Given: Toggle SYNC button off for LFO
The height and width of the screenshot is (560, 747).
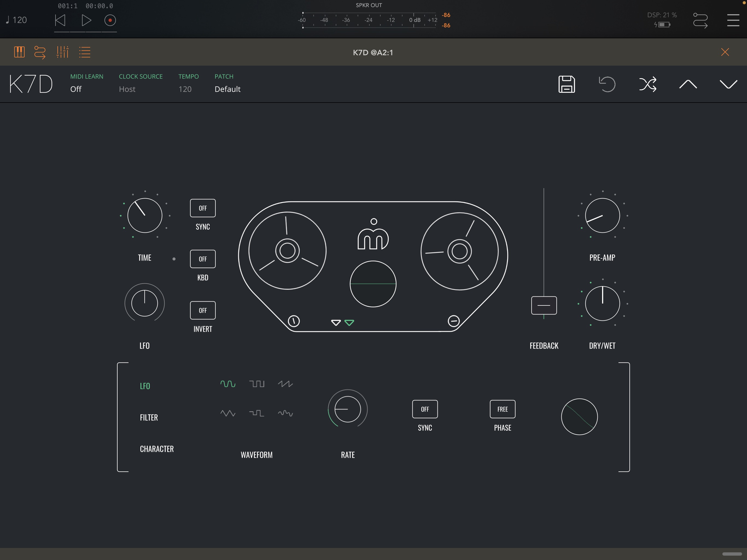Looking at the screenshot, I should [x=425, y=409].
